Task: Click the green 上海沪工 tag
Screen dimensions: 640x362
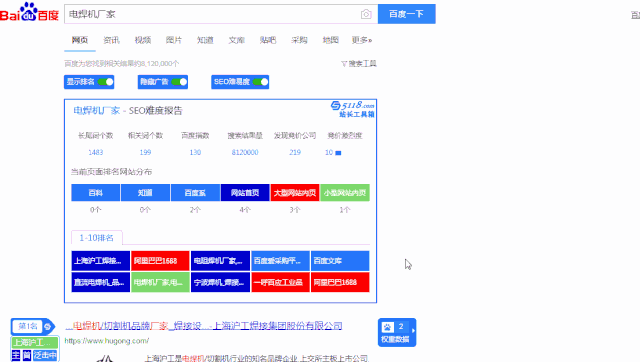Action: [35, 342]
